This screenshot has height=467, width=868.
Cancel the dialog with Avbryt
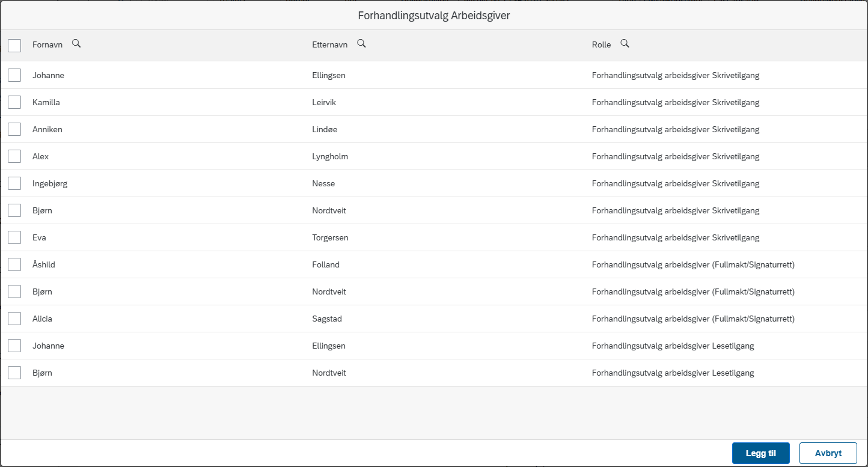[828, 453]
